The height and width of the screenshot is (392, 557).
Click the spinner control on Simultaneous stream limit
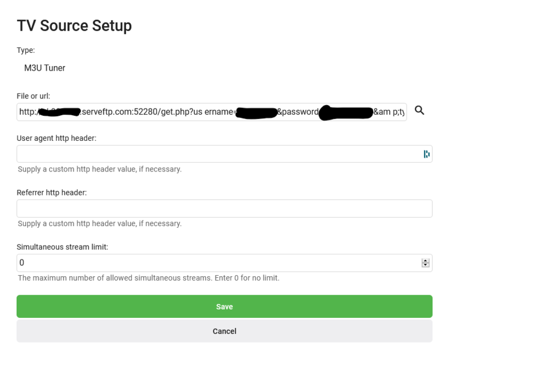coord(426,262)
